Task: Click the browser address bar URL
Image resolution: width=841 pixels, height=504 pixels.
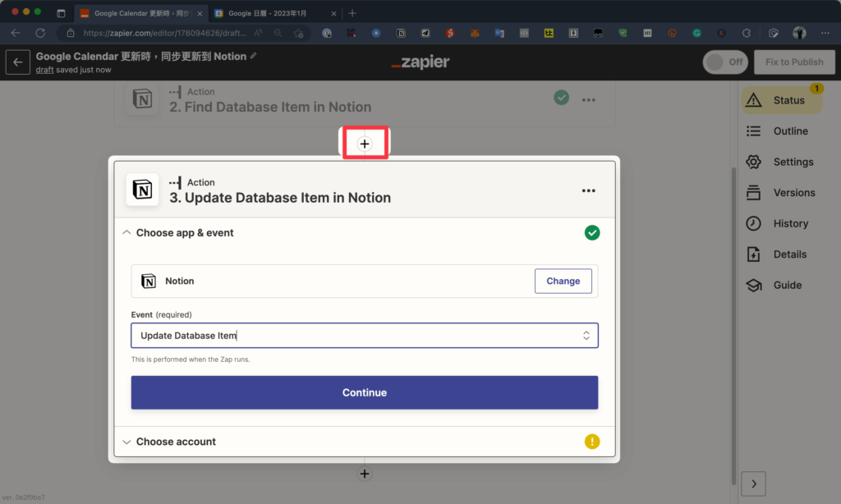Action: [164, 33]
